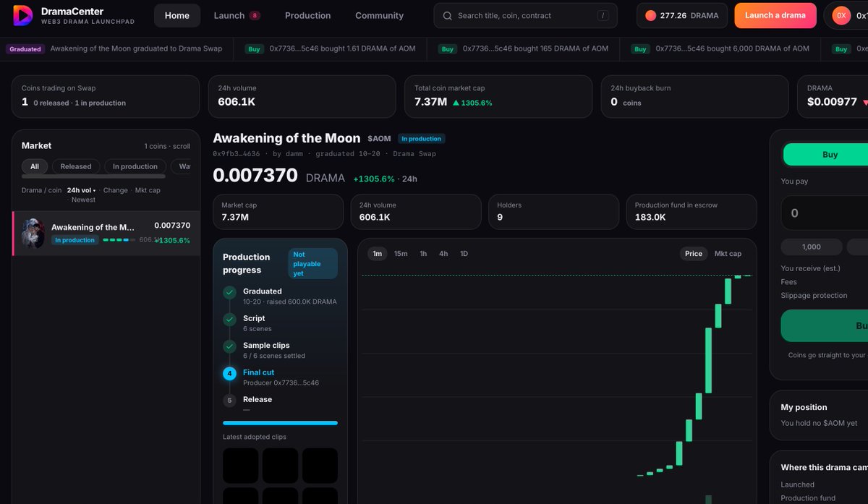Switch chart interval to 1D
The height and width of the screenshot is (504, 868).
pyautogui.click(x=464, y=254)
